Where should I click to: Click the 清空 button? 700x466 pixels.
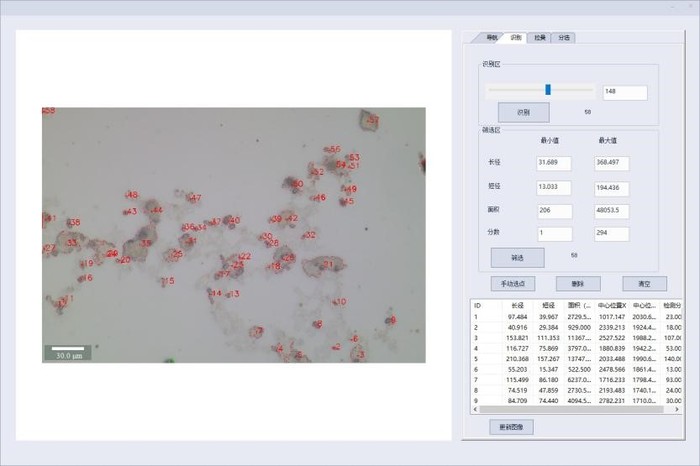643,284
